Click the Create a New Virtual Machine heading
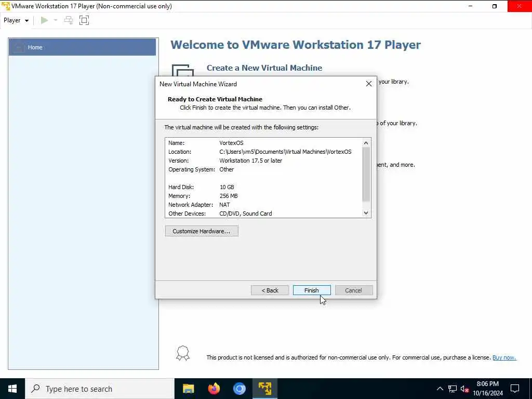 (x=264, y=68)
